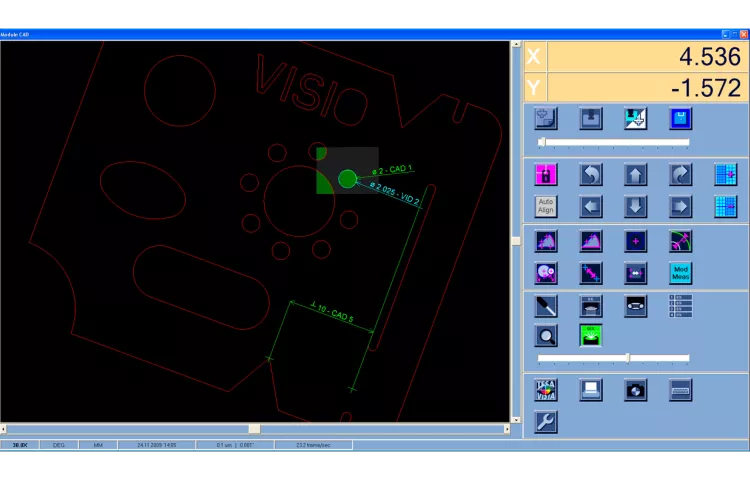Select the pen probe tool icon
Image resolution: width=750 pixels, height=480 pixels.
click(x=546, y=305)
